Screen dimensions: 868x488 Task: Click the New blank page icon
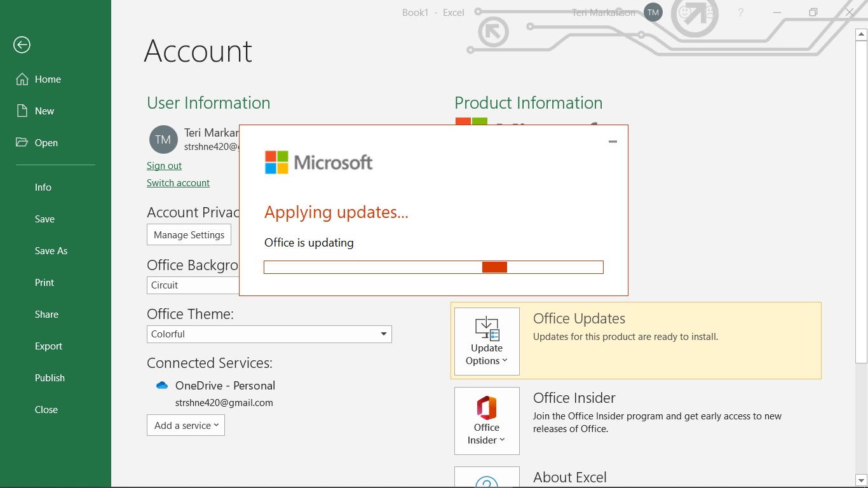[22, 111]
